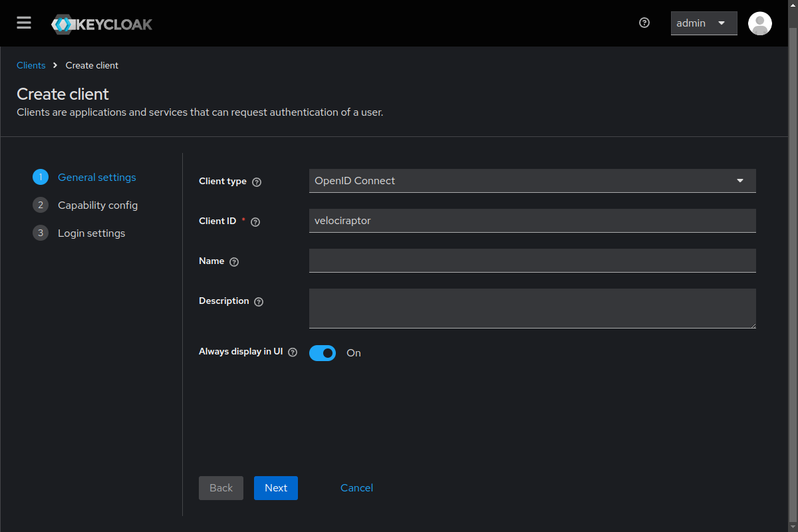Open the hamburger navigation menu

pos(24,23)
